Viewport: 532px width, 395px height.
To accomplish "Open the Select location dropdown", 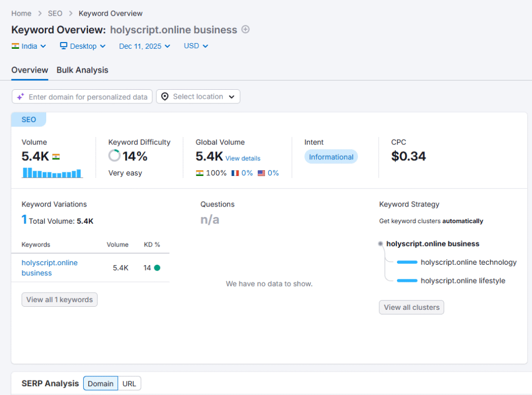I will click(x=198, y=97).
